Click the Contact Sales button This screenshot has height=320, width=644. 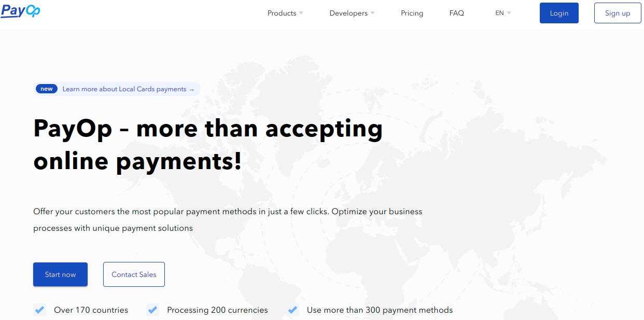click(134, 274)
